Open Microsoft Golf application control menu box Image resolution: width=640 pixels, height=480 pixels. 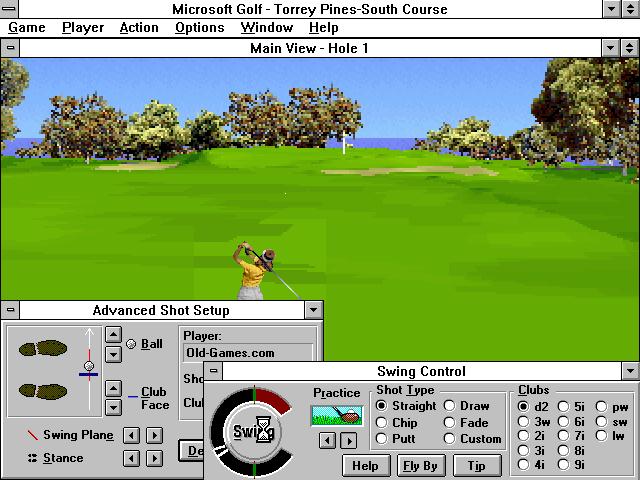[x=9, y=9]
